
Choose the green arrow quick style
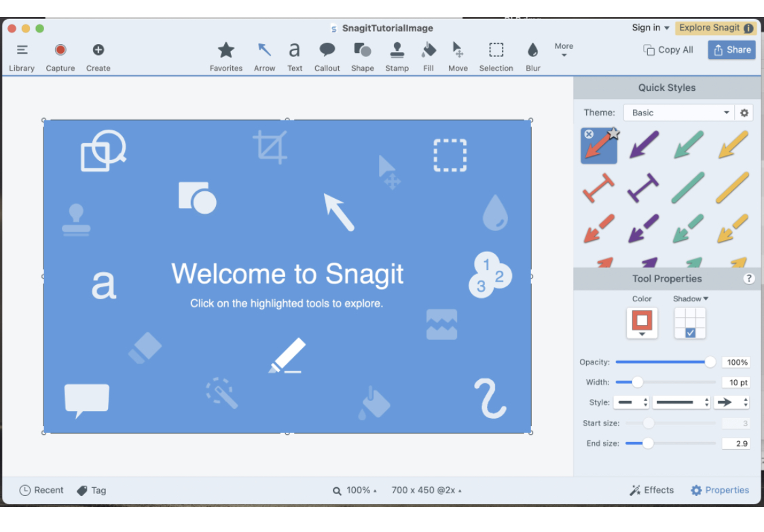(x=689, y=145)
